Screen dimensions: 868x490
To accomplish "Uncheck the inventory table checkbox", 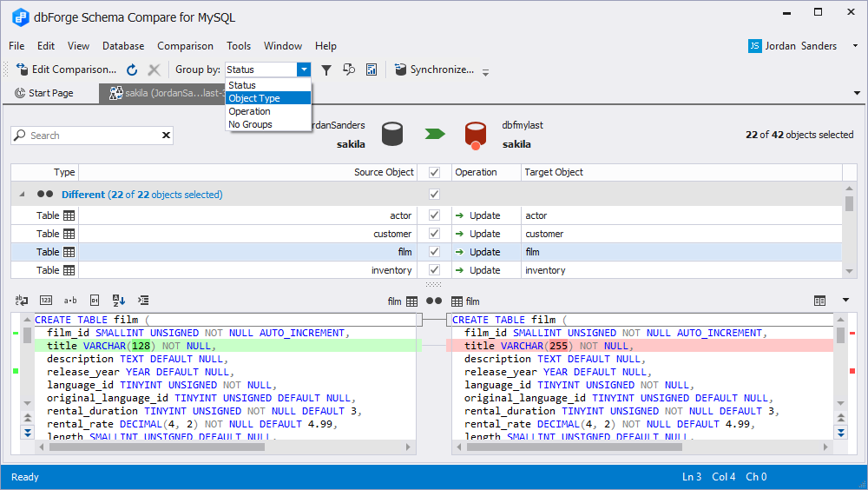I will (x=435, y=270).
